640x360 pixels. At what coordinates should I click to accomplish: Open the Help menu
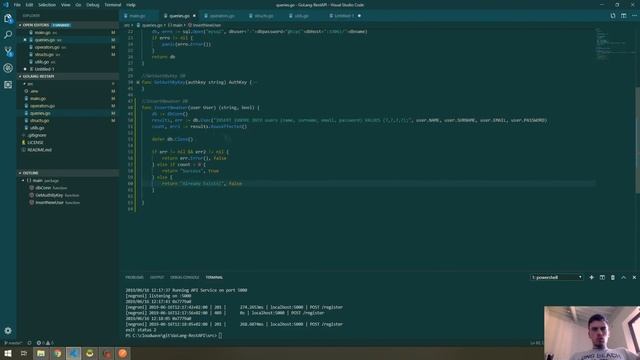pos(131,5)
